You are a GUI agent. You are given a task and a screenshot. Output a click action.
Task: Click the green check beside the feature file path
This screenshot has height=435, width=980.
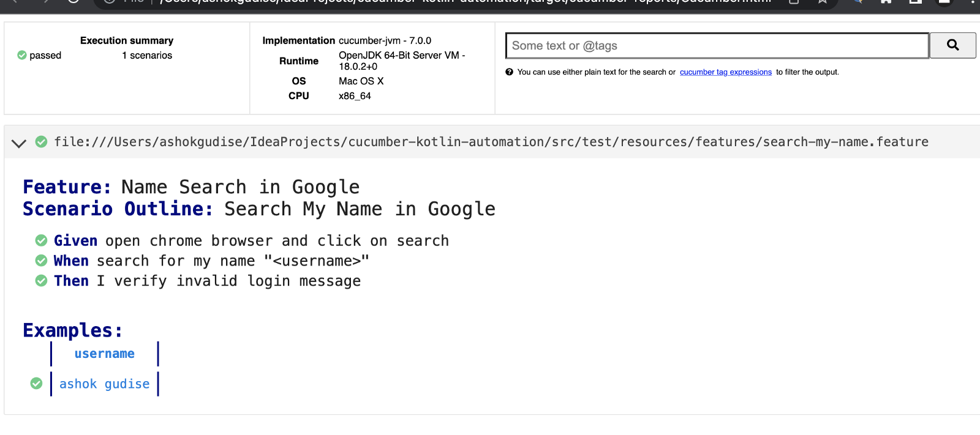click(41, 142)
